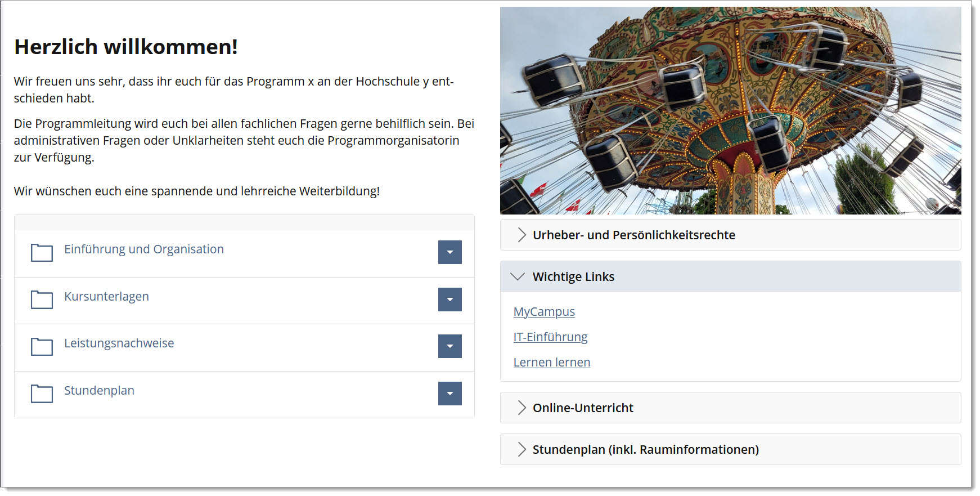Expand the Online-Unterricht chevron

521,408
